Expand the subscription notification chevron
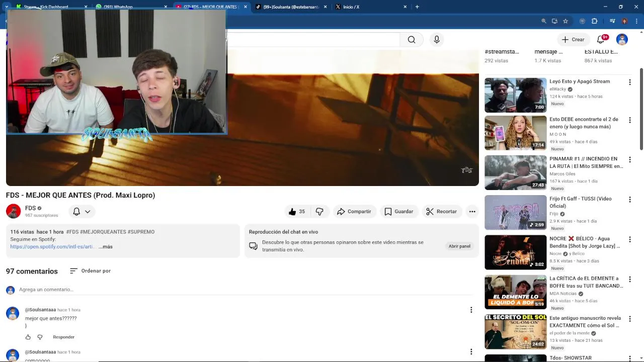This screenshot has height=362, width=644. (88, 212)
